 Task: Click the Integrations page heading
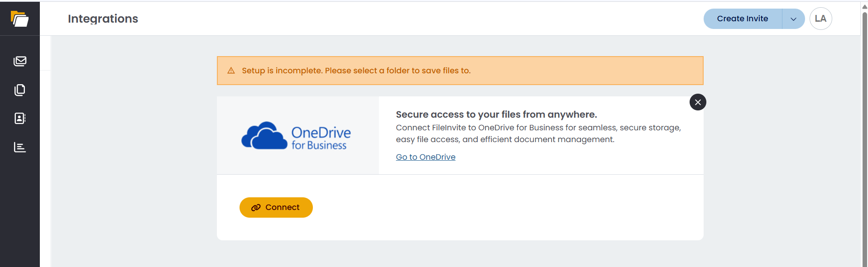[x=103, y=19]
